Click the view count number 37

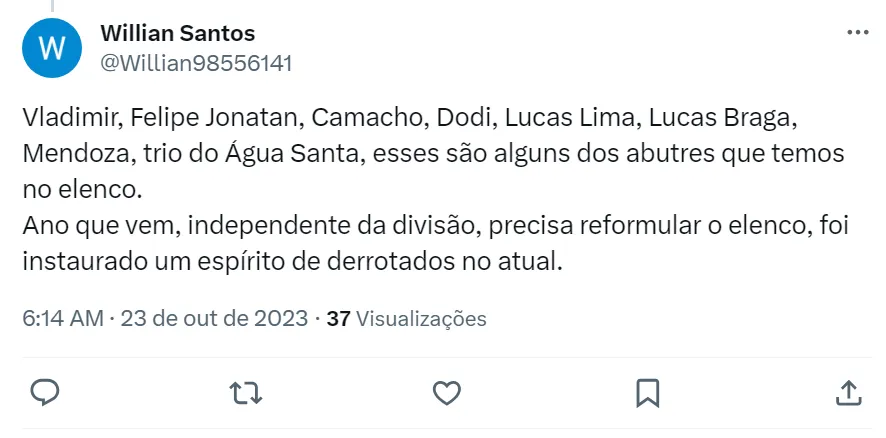(x=338, y=319)
